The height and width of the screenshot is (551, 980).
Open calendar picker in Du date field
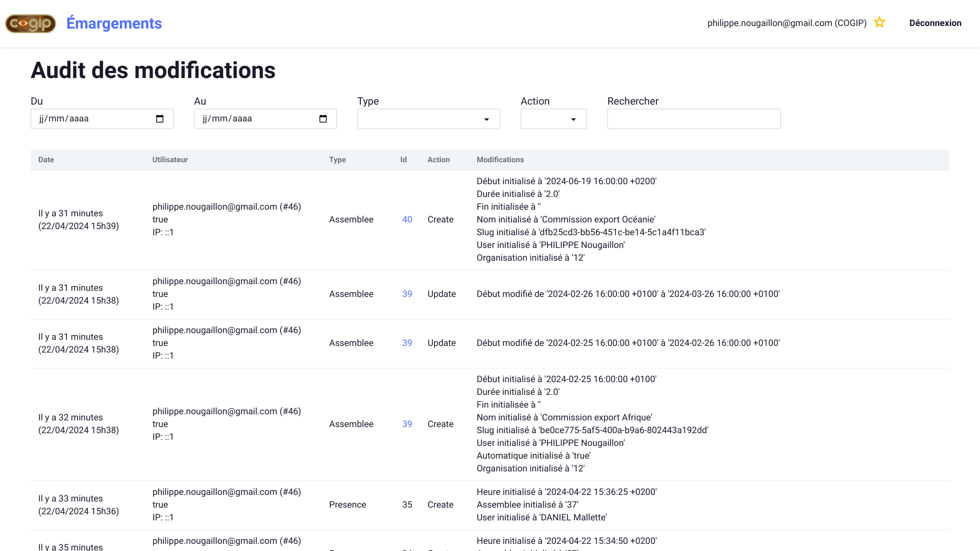160,119
